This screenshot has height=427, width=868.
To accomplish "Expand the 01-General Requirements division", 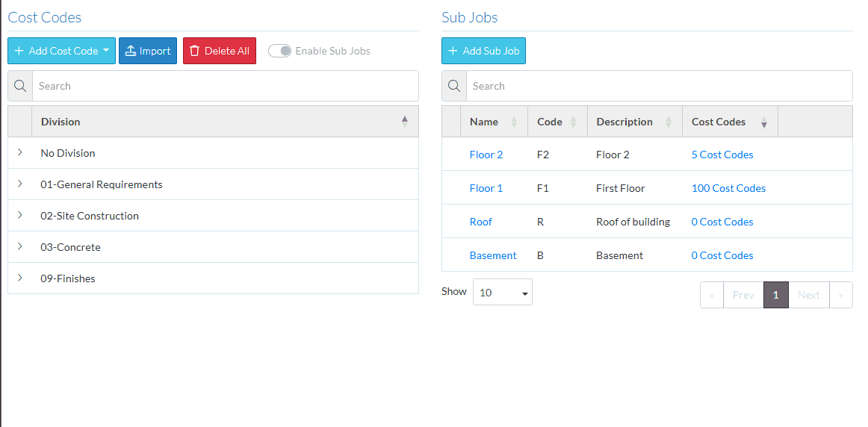I will tap(20, 184).
